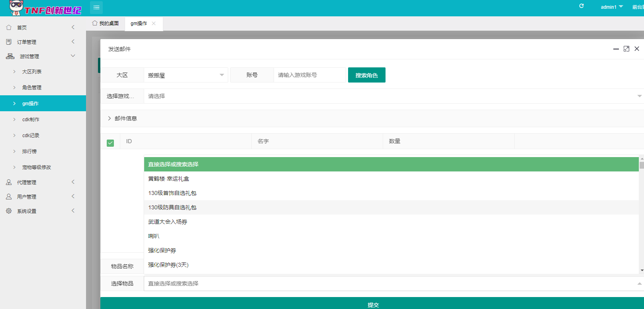
Task: Open the admin1 user menu
Action: tap(611, 7)
